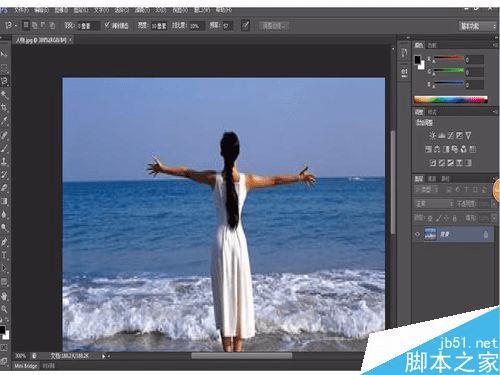Open the Image (图像) menu

point(61,10)
